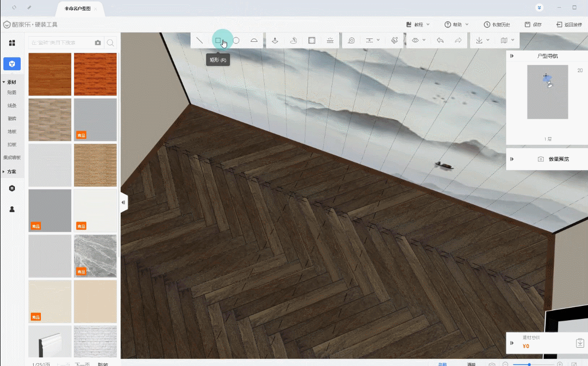The width and height of the screenshot is (588, 366).
Task: Expand the download arrow dropdown
Action: [482, 41]
